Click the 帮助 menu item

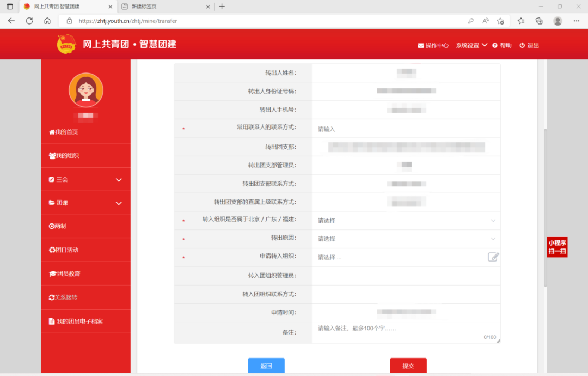(502, 45)
